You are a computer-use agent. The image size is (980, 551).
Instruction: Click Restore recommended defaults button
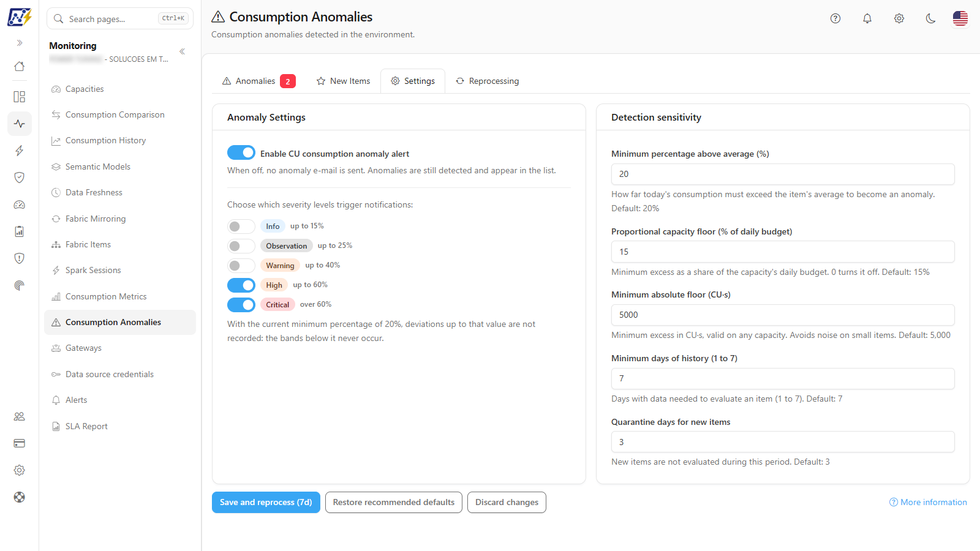tap(394, 502)
